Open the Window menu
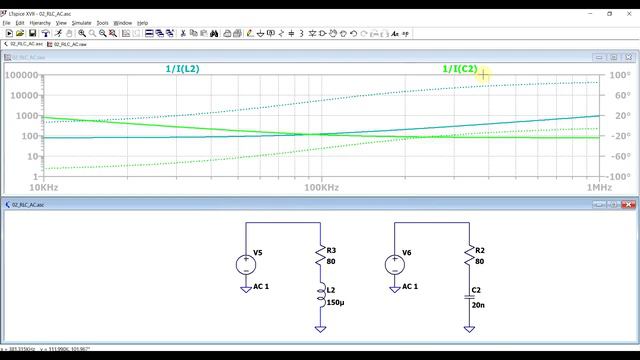Image resolution: width=640 pixels, height=360 pixels. click(122, 23)
